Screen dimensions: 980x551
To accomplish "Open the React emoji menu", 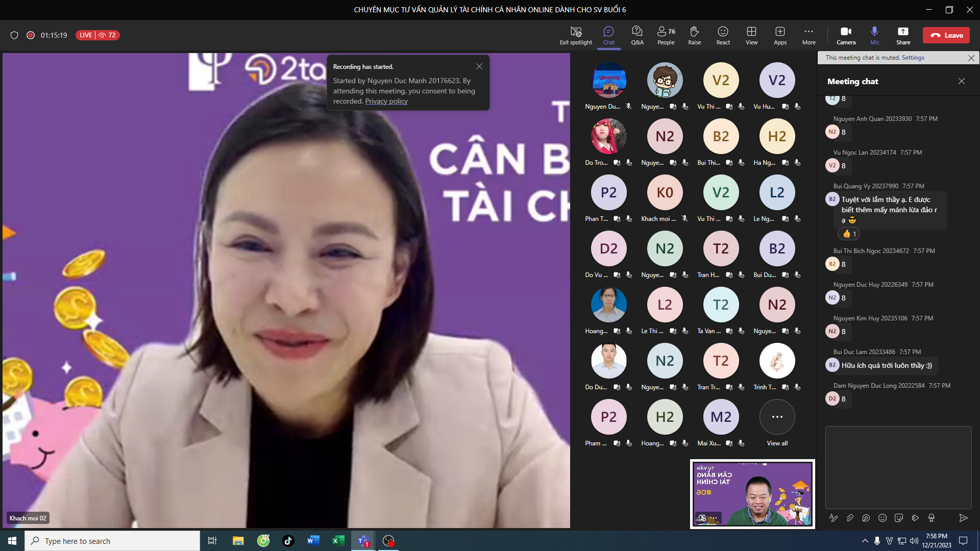I will (x=723, y=35).
